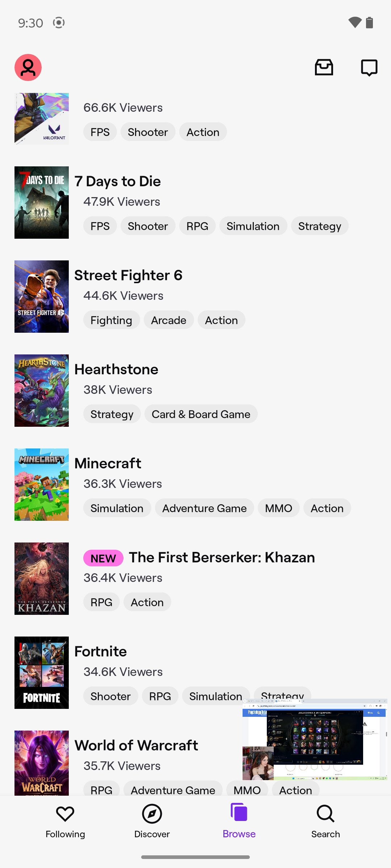The width and height of the screenshot is (391, 868).
Task: Open the Hearthstone category title
Action: tap(116, 370)
